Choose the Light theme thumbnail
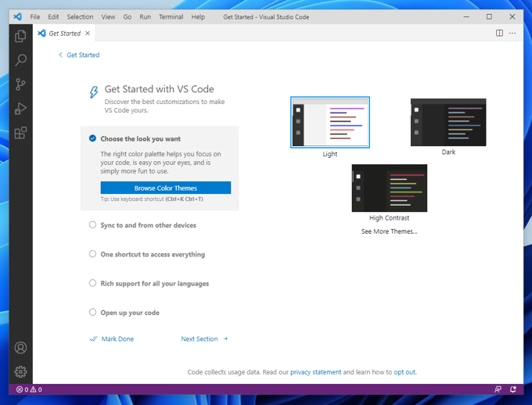Image resolution: width=532 pixels, height=405 pixels. pyautogui.click(x=330, y=123)
